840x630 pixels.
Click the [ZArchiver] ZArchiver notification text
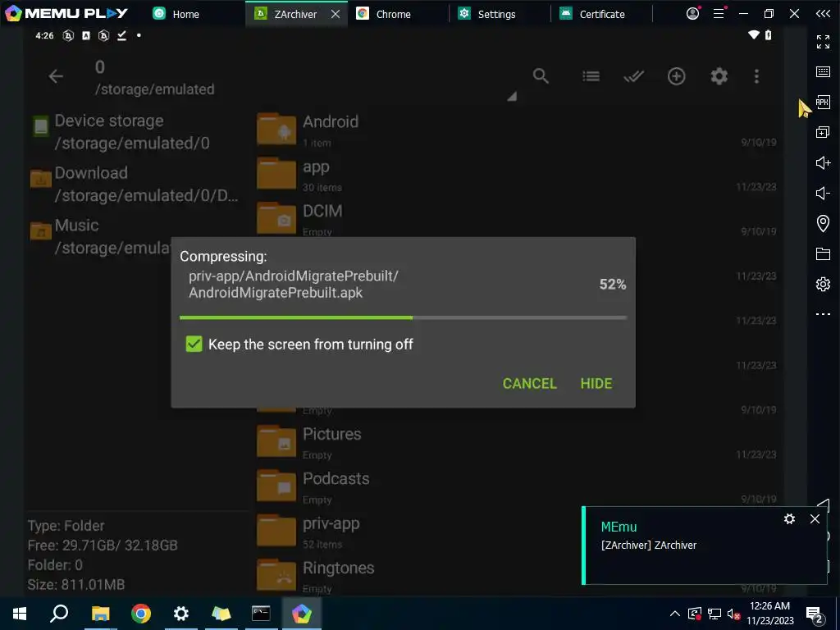pyautogui.click(x=649, y=545)
